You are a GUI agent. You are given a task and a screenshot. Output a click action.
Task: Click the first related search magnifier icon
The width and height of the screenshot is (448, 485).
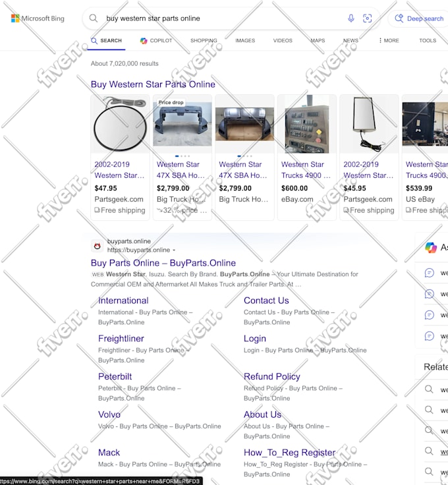tap(429, 389)
